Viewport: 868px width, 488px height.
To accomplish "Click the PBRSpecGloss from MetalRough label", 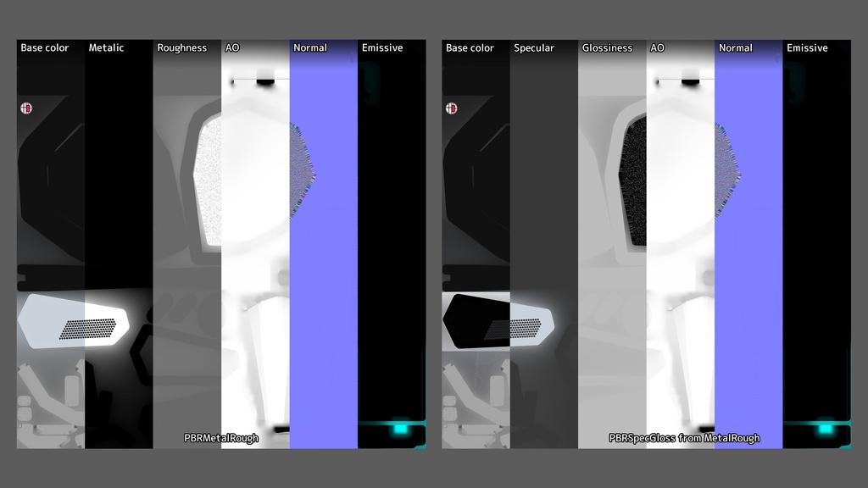I will click(684, 438).
